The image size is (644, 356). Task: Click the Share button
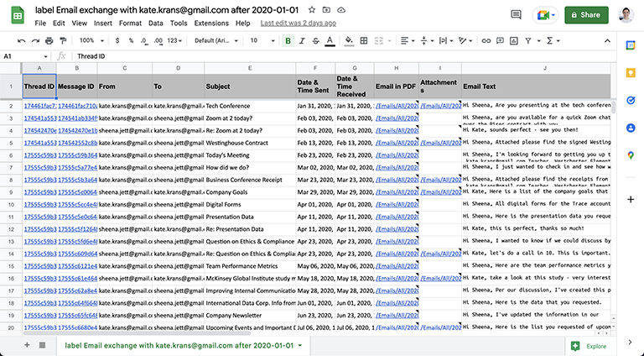[586, 15]
